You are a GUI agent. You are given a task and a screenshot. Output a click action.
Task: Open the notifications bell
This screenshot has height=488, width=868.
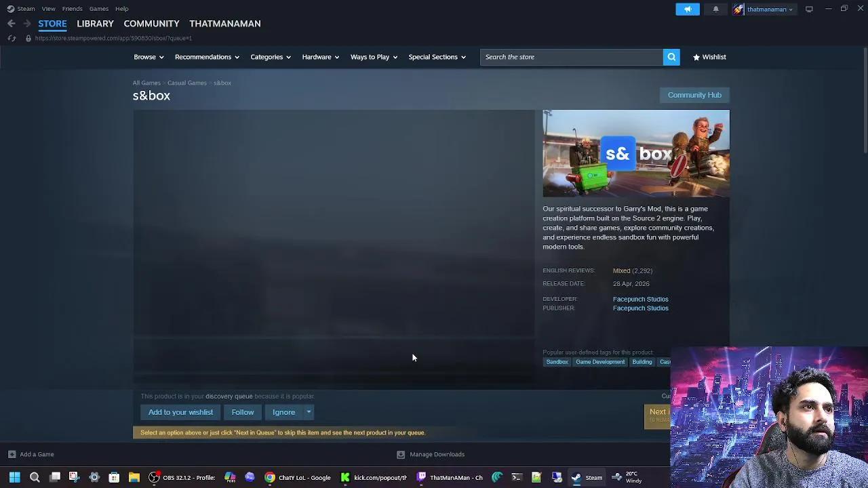[715, 9]
